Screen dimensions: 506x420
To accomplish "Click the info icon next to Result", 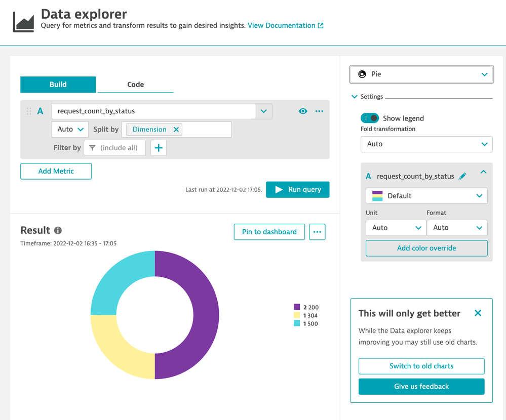I will (58, 231).
